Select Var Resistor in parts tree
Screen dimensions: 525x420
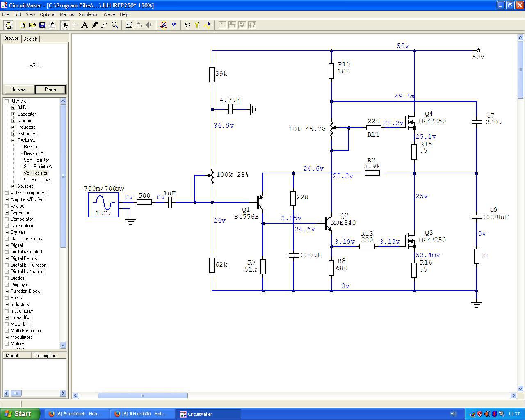click(x=36, y=173)
